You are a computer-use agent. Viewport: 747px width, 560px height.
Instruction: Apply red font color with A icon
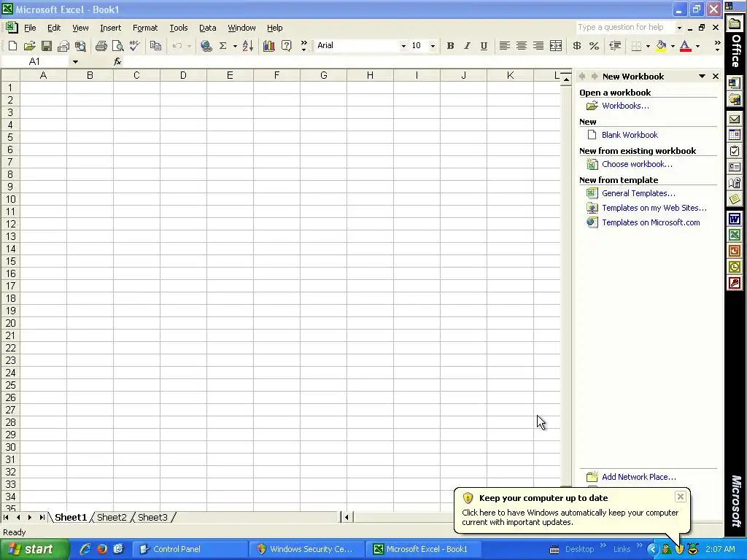(686, 46)
